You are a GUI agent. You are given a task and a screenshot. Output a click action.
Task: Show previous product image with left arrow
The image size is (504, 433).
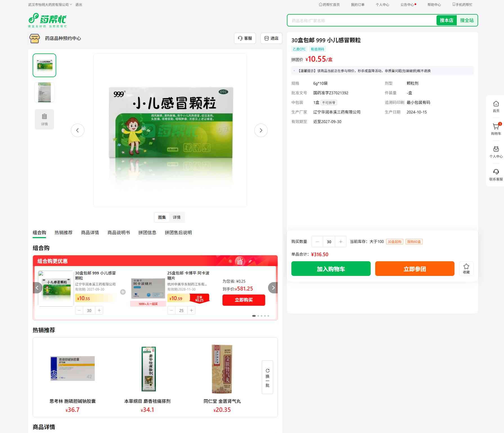[78, 130]
